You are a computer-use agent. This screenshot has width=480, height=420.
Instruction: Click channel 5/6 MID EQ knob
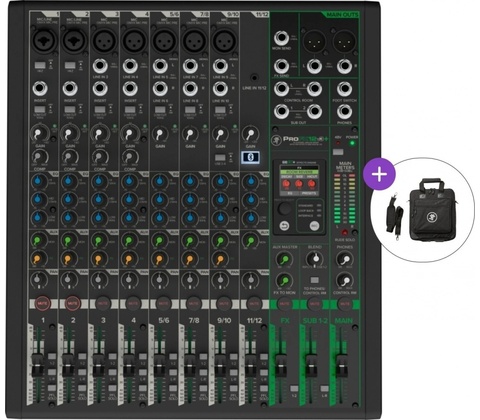tap(159, 199)
